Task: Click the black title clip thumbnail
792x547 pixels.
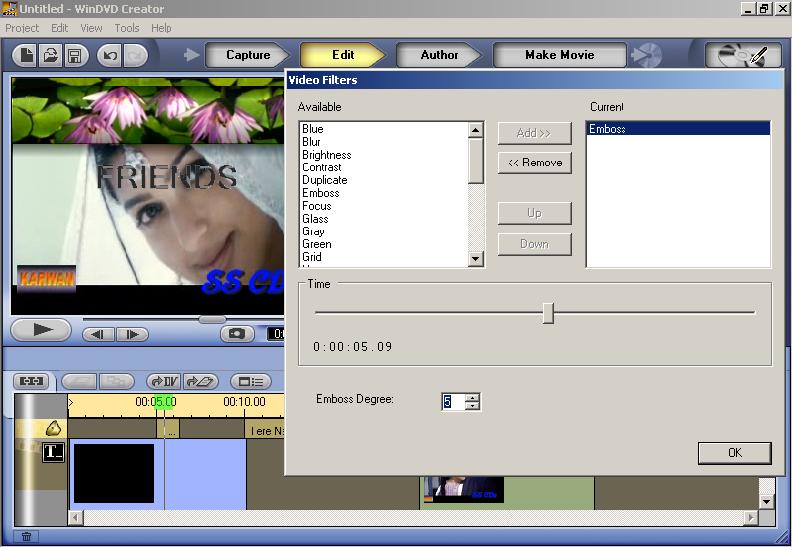Action: (x=114, y=473)
